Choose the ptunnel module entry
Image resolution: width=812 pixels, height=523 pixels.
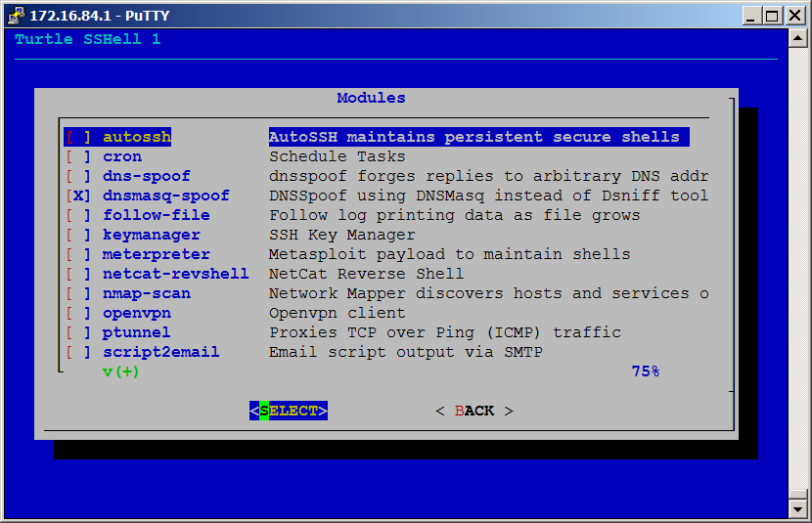[x=136, y=333]
